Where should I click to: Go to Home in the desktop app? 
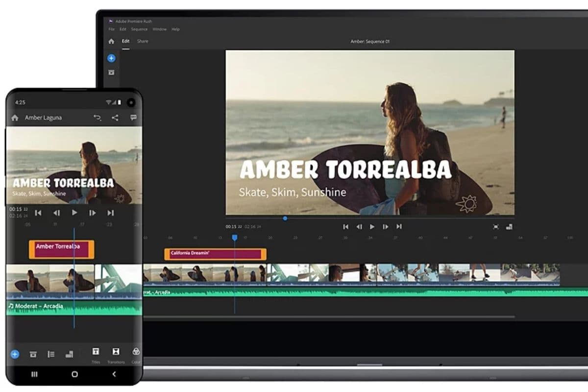pyautogui.click(x=111, y=42)
